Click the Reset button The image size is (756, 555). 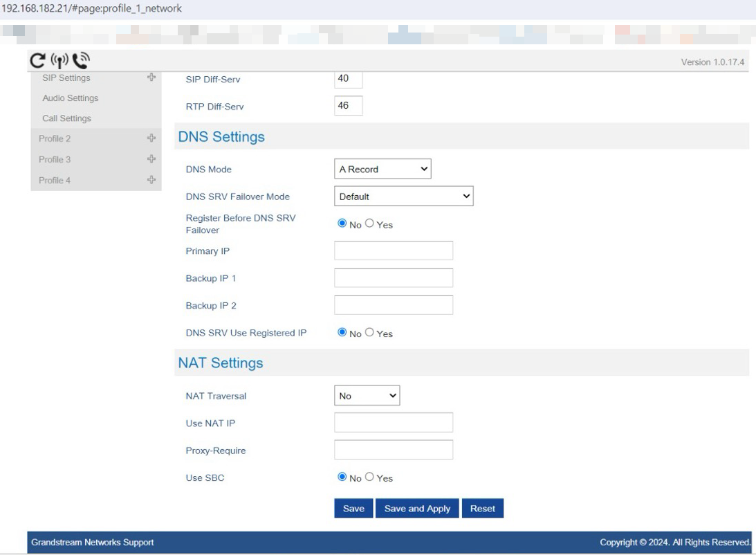coord(482,509)
